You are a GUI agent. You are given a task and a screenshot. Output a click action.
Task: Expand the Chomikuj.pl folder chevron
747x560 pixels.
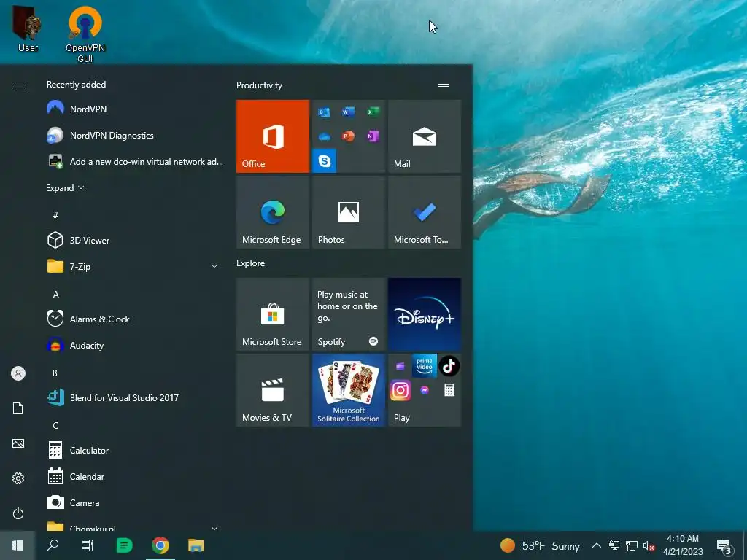(x=214, y=528)
